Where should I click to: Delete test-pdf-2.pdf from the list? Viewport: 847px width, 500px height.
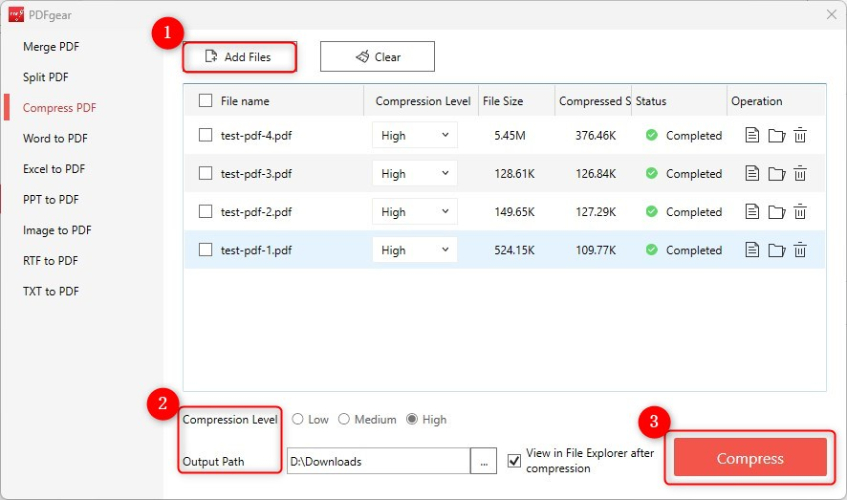pos(800,212)
